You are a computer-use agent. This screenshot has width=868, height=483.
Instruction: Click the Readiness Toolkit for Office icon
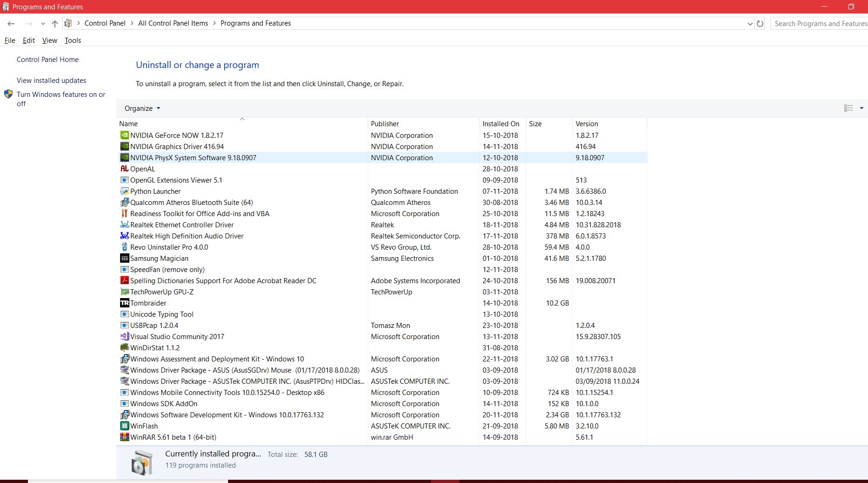pyautogui.click(x=124, y=214)
